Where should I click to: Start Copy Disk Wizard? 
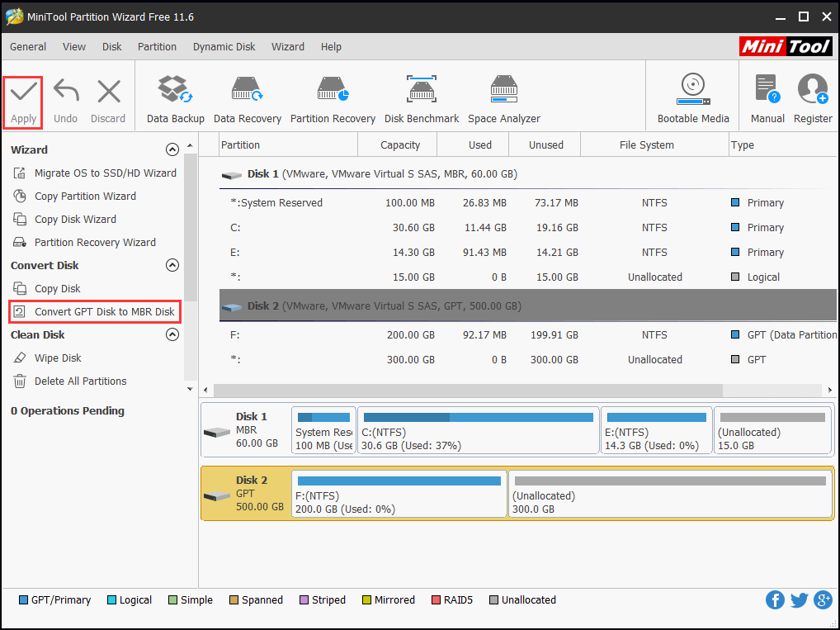click(x=64, y=220)
